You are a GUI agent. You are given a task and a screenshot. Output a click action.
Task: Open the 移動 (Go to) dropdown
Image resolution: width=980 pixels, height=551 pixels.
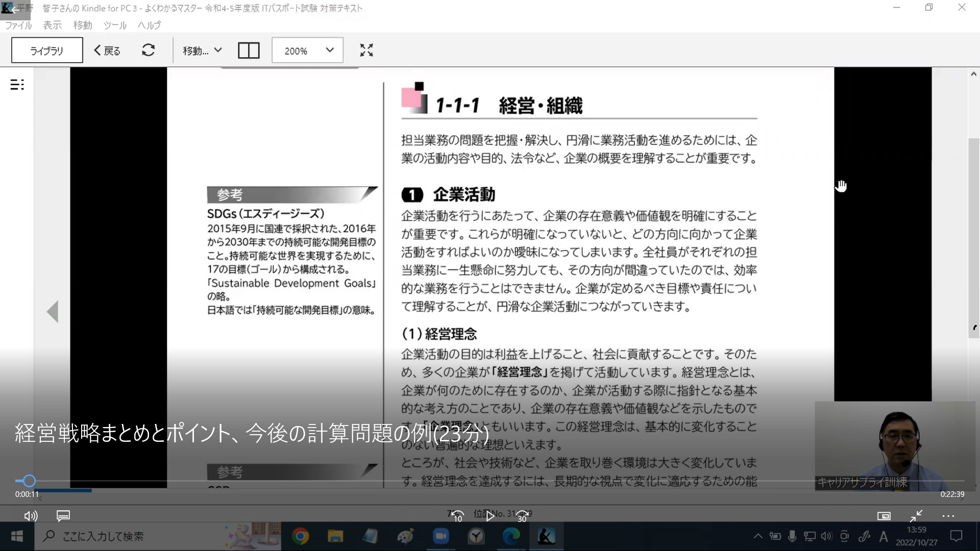pyautogui.click(x=202, y=51)
